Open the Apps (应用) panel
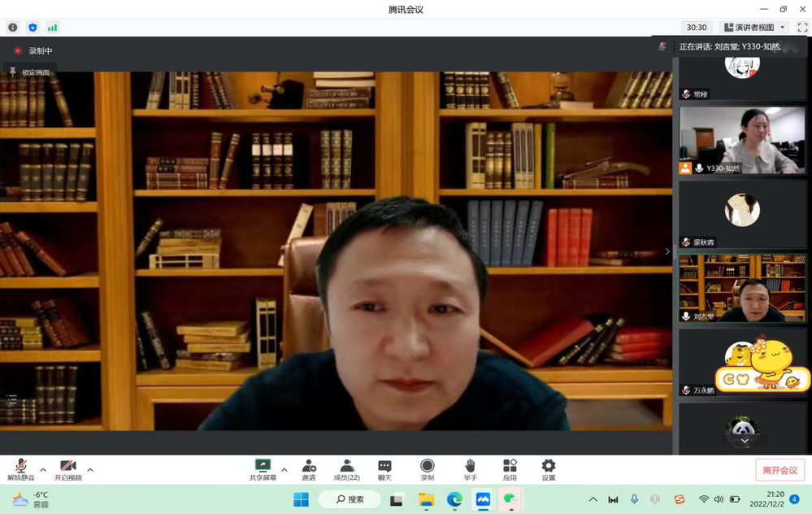The height and width of the screenshot is (514, 812). click(510, 468)
